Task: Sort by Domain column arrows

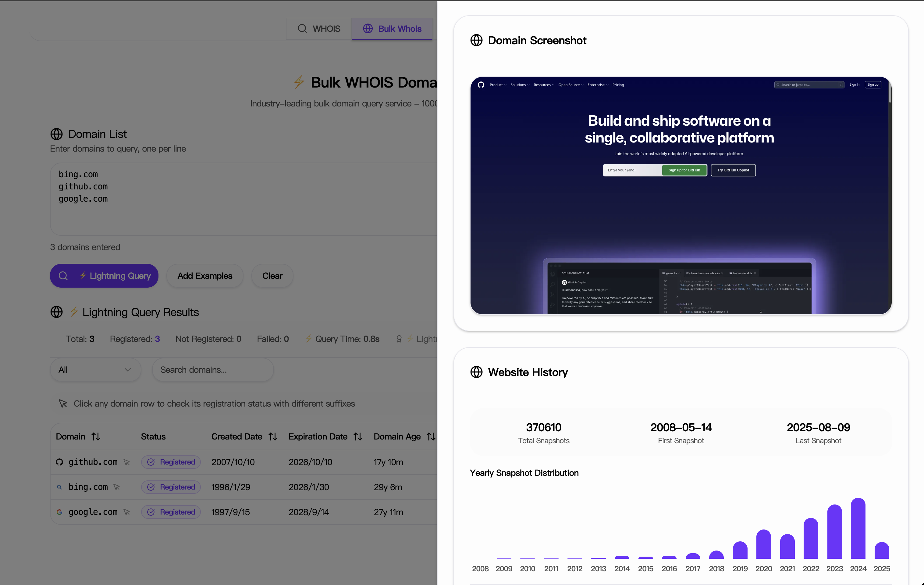Action: (96, 437)
